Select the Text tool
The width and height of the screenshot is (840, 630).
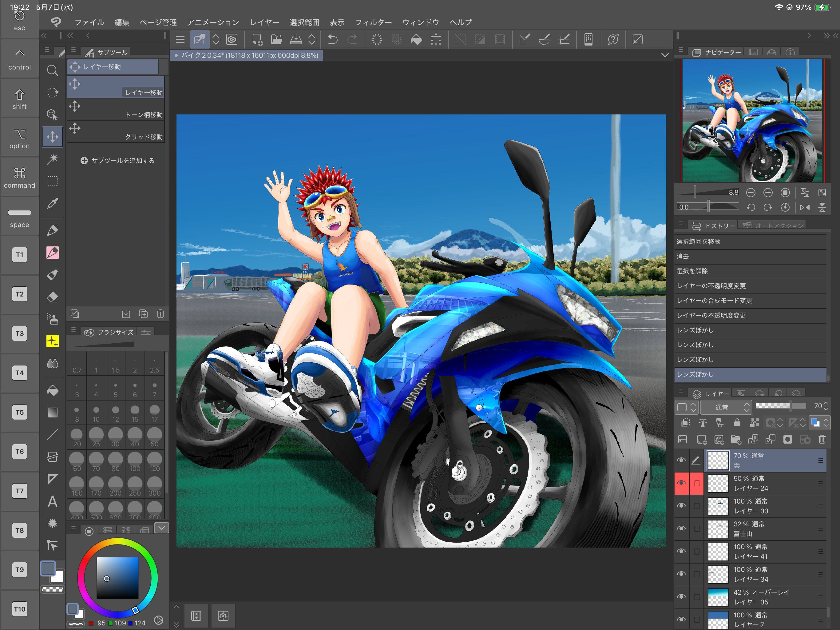coord(52,501)
